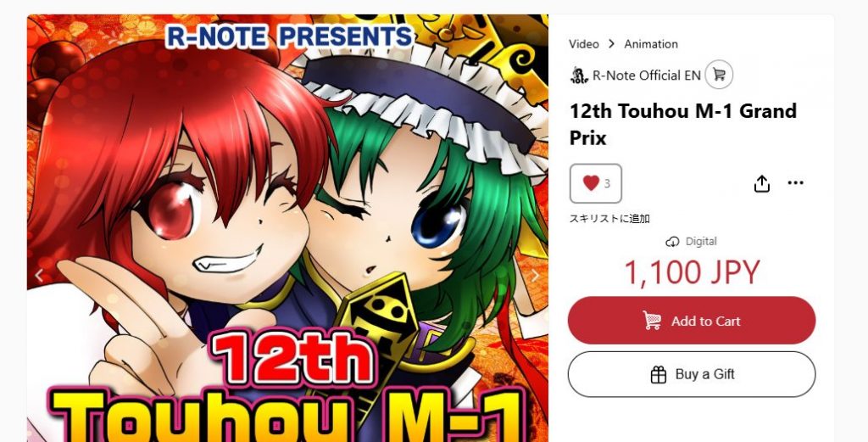
Task: Open the share icon
Action: click(x=762, y=183)
